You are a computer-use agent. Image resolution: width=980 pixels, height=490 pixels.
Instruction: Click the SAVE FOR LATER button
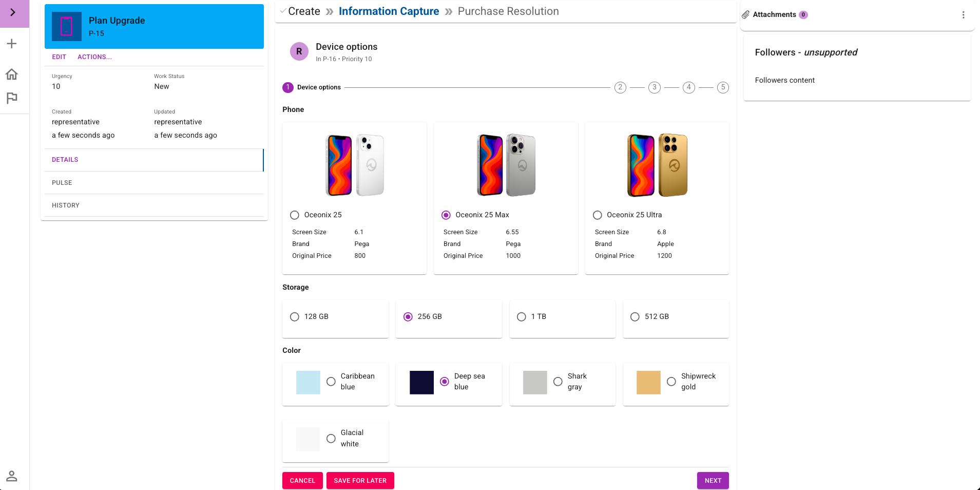[360, 481]
